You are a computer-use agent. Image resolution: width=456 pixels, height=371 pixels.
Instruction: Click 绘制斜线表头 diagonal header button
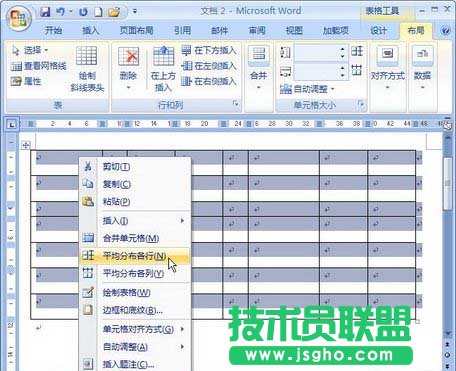pos(87,69)
